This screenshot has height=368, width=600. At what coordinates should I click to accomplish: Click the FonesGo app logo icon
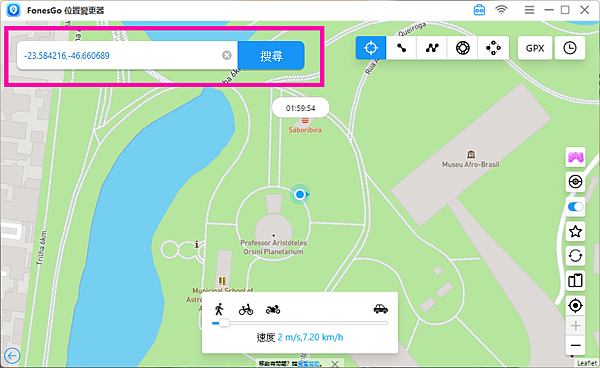click(13, 10)
